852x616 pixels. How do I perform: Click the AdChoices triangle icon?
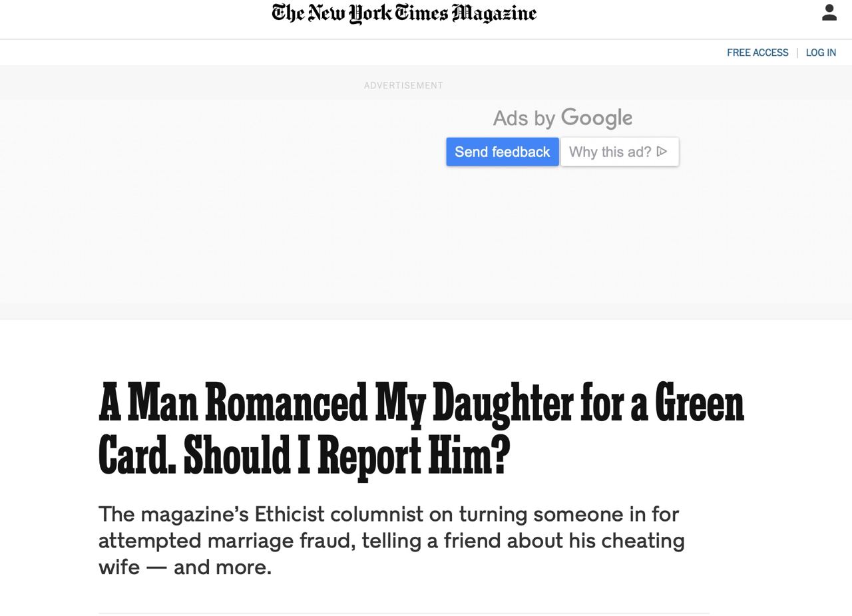click(662, 152)
